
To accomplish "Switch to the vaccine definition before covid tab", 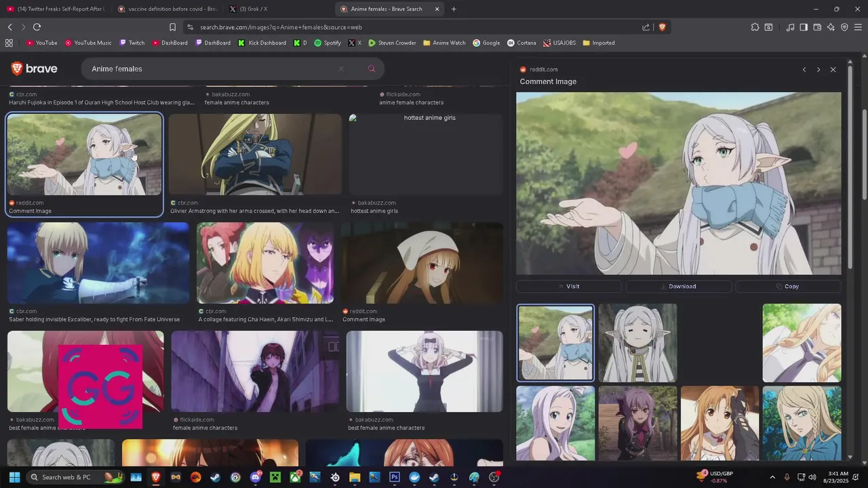I will tap(167, 9).
